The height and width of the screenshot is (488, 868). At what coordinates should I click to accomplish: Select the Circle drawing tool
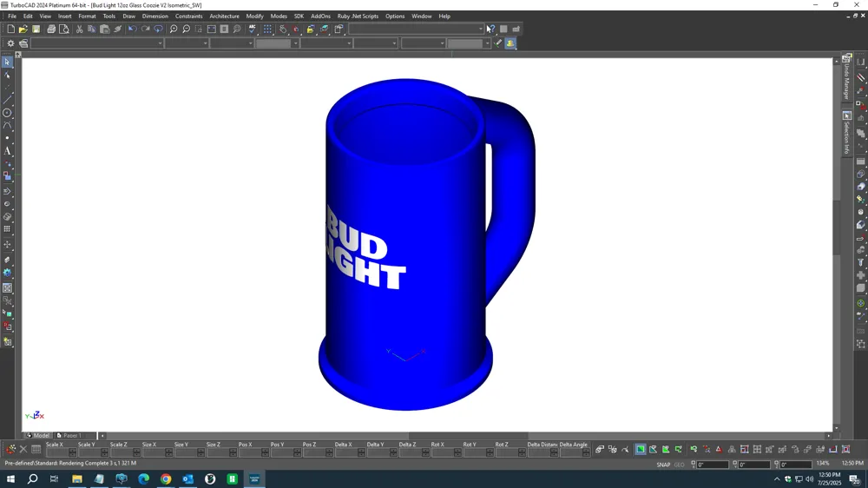pyautogui.click(x=7, y=112)
